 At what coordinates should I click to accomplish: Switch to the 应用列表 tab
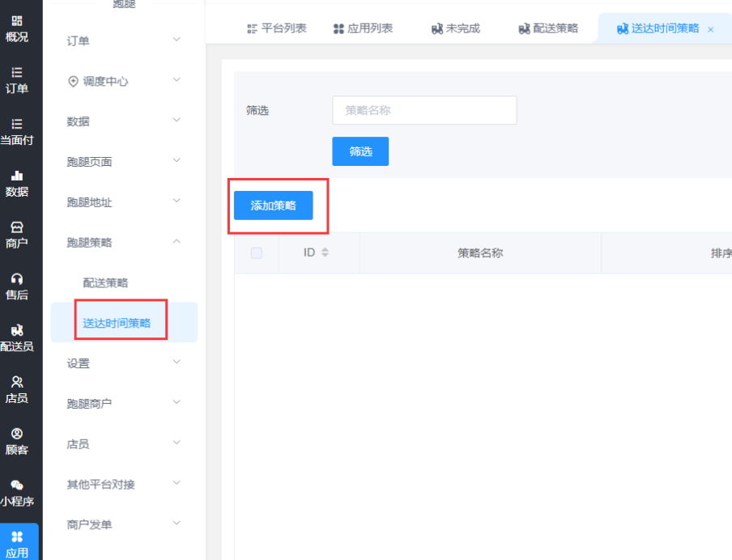pos(364,28)
